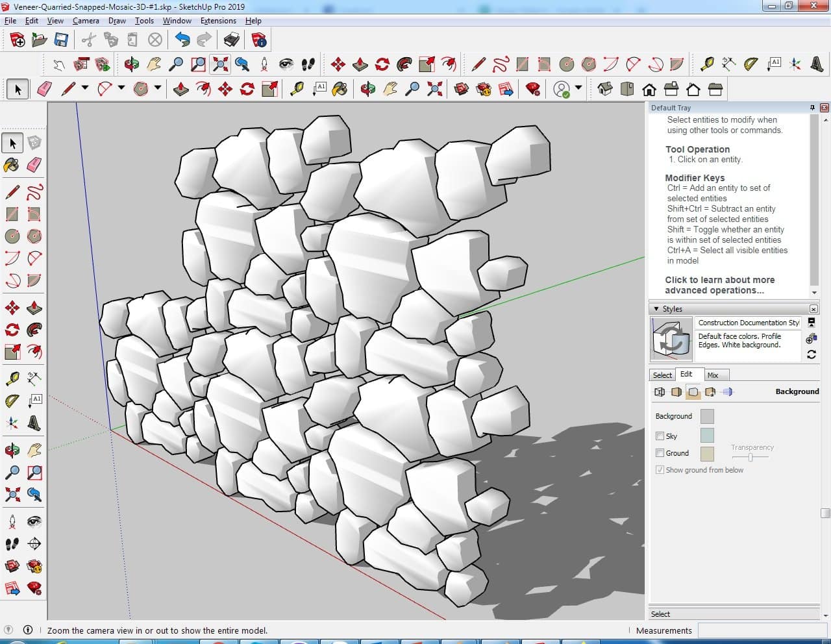831x644 pixels.
Task: Toggle Show ground from below checkbox
Action: (x=660, y=470)
